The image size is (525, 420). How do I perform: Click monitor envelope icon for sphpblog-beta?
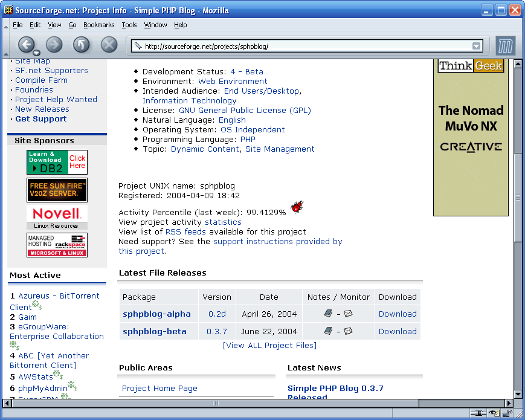(348, 331)
